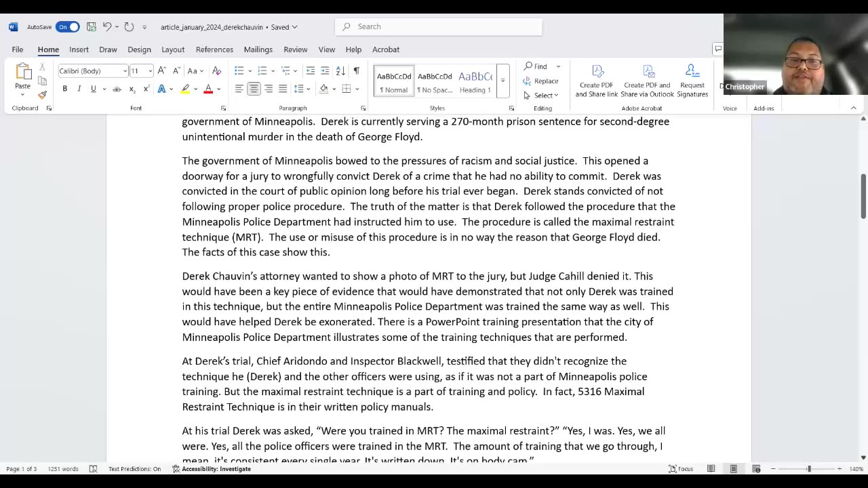The image size is (868, 488).
Task: Apply the Heading 1 style
Action: [475, 81]
